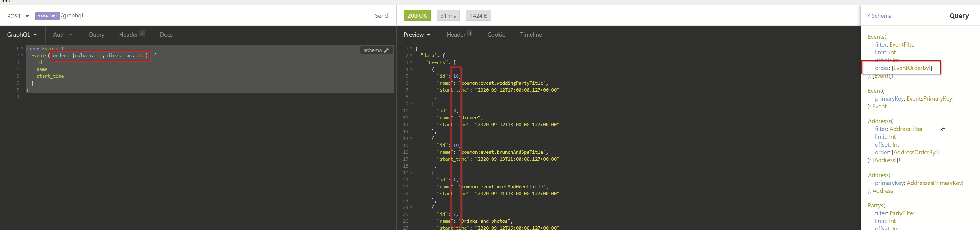Click the 200 OK status badge

(417, 16)
